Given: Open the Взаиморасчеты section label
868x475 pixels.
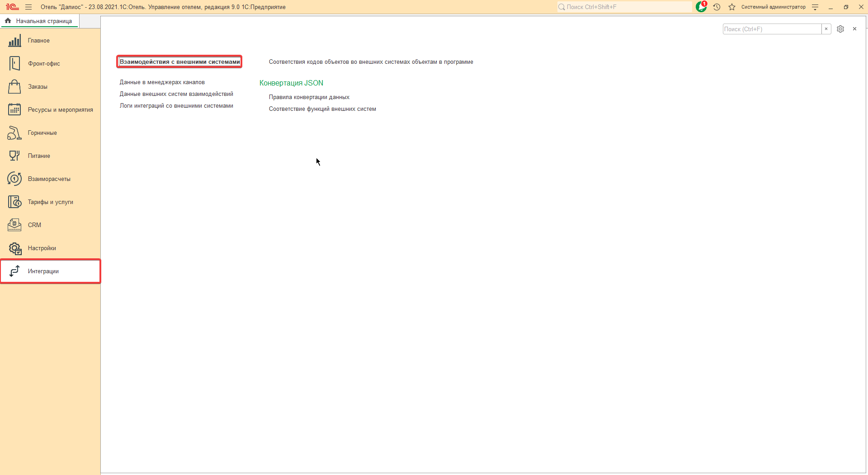Looking at the screenshot, I should point(49,179).
